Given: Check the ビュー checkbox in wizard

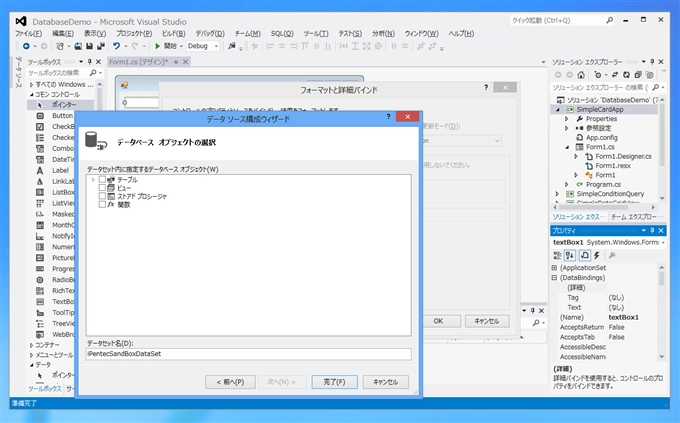Looking at the screenshot, I should (102, 187).
